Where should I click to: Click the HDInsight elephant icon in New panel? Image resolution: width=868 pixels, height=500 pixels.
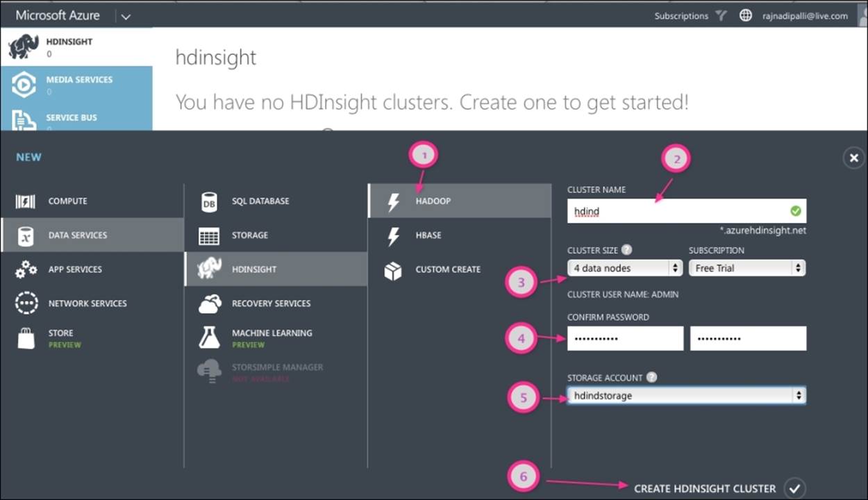pos(209,269)
